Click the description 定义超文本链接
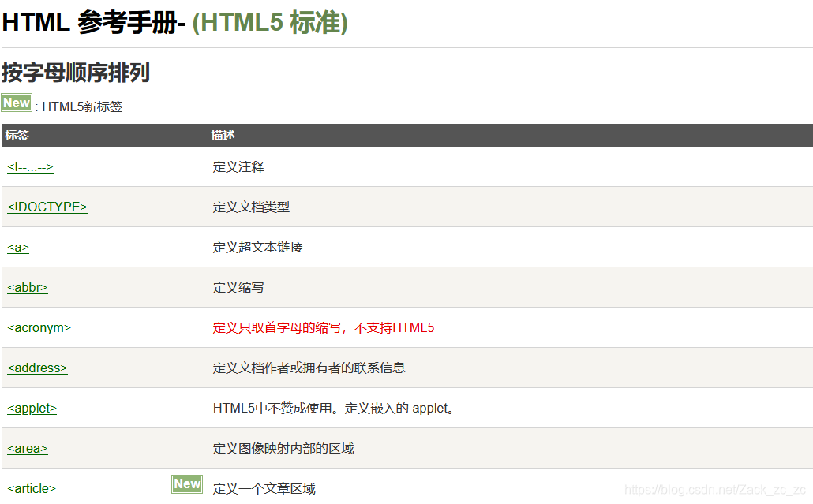Screen dimensions: 813x504 point(257,247)
